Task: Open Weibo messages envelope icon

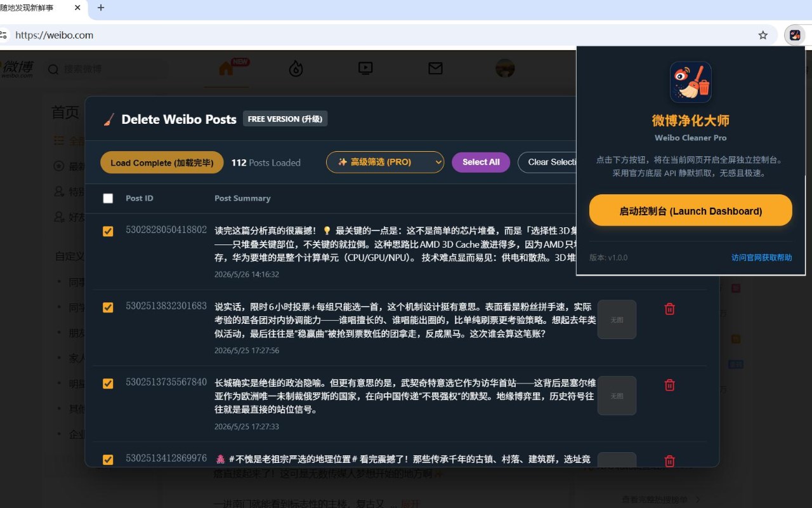Action: click(435, 68)
